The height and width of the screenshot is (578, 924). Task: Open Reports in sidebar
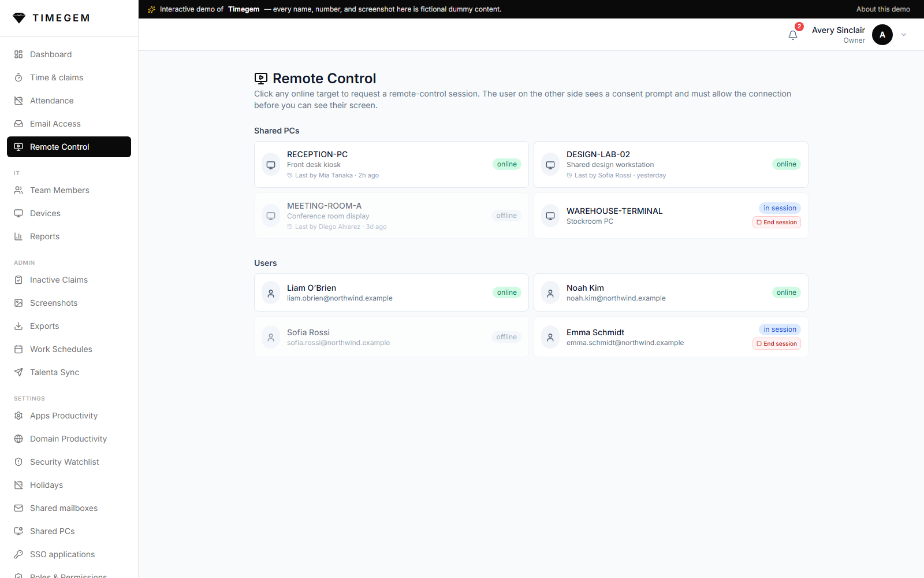[69, 236]
